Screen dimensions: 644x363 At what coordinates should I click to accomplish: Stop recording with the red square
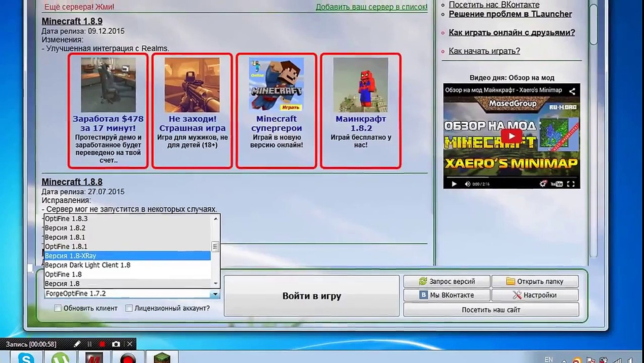[102, 344]
